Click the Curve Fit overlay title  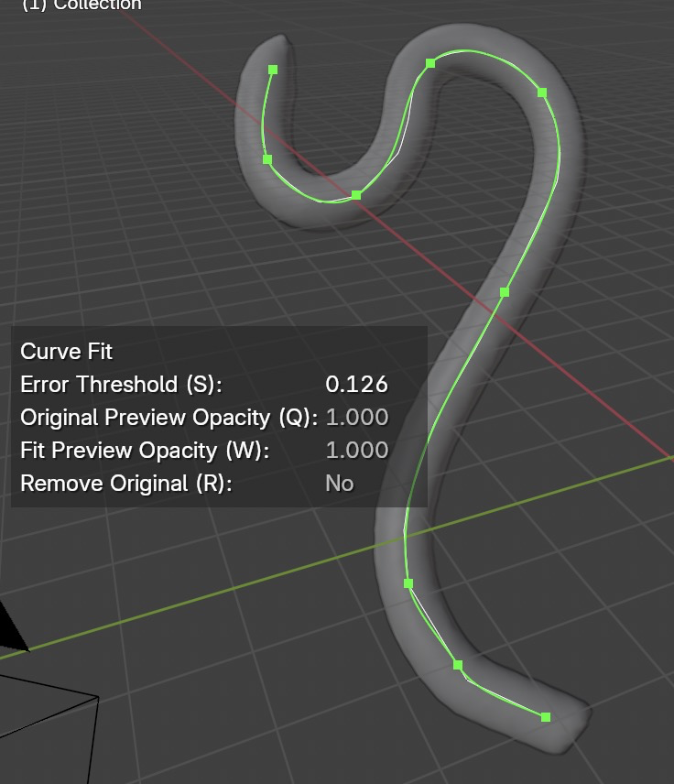point(67,352)
